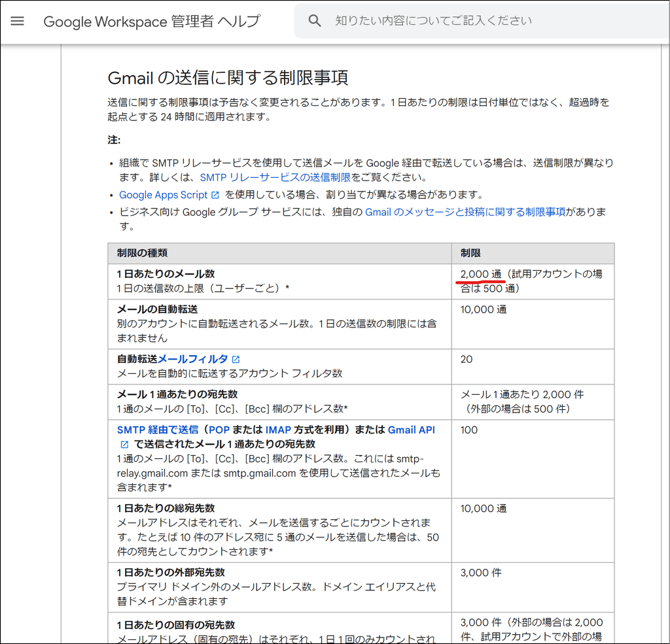Click the 制限 column header
Image resolution: width=670 pixels, height=644 pixels.
[470, 253]
